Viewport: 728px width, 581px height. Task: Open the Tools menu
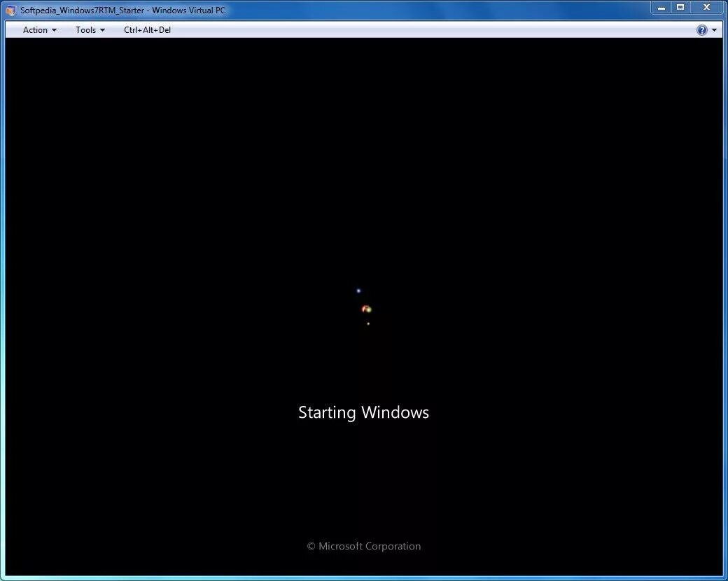[x=90, y=29]
